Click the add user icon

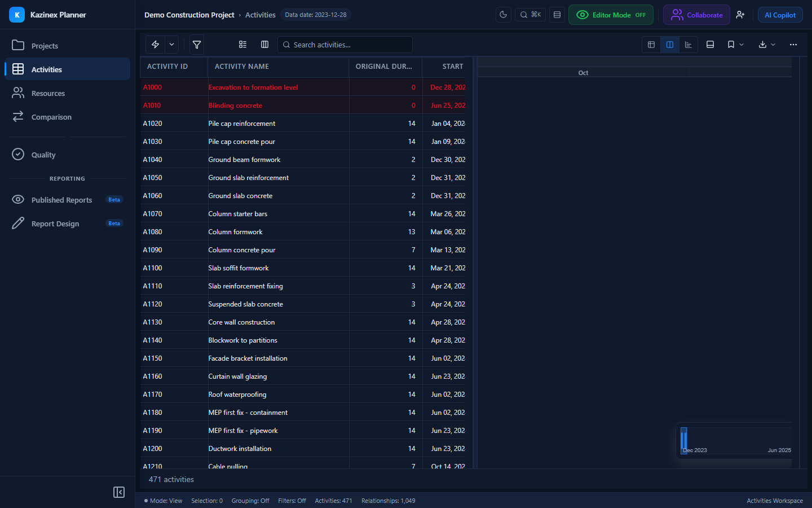(740, 15)
